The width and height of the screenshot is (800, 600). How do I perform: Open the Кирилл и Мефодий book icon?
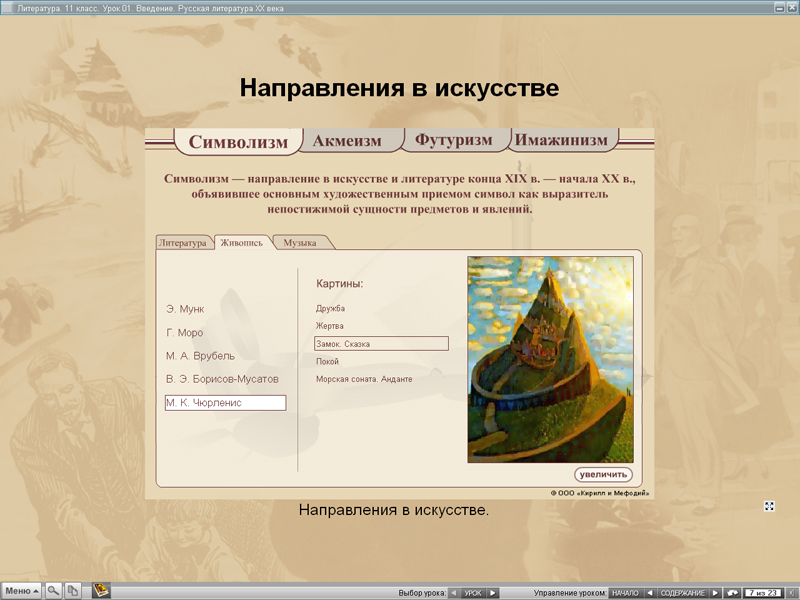coord(101,589)
